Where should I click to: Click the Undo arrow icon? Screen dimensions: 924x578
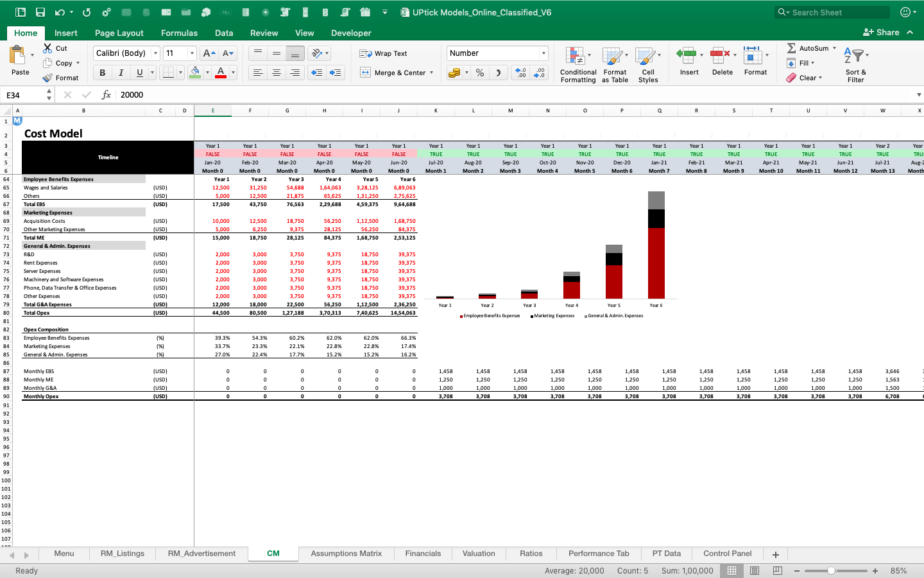pyautogui.click(x=60, y=12)
